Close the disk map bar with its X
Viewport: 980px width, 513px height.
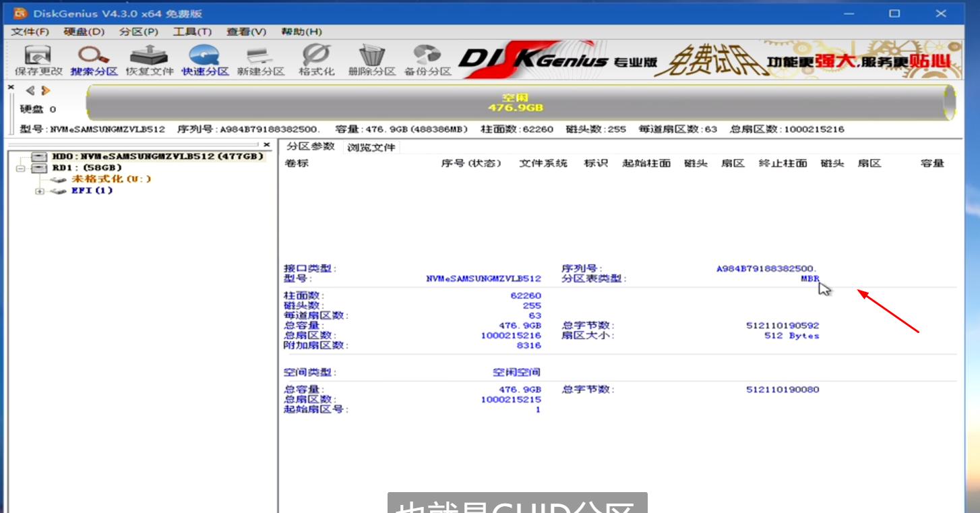click(x=11, y=88)
